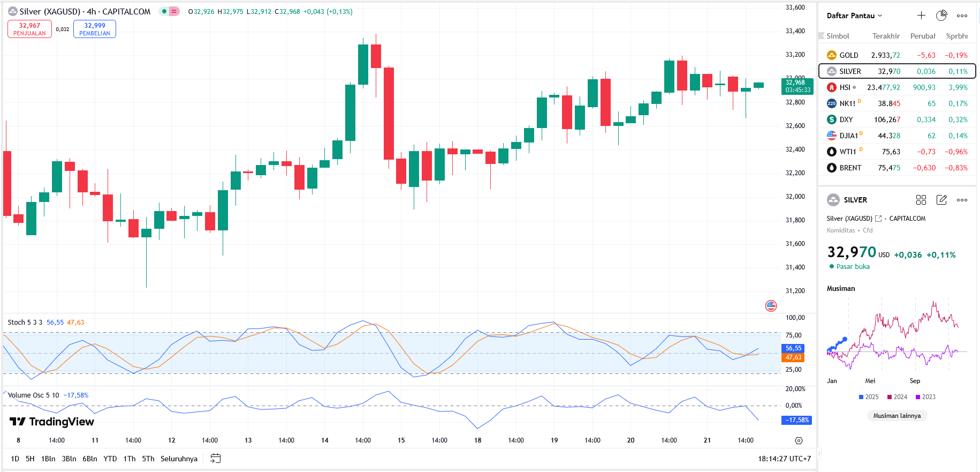This screenshot has height=472, width=980.
Task: Open the 18:14:27 UTC+7 timezone menu
Action: (784, 459)
